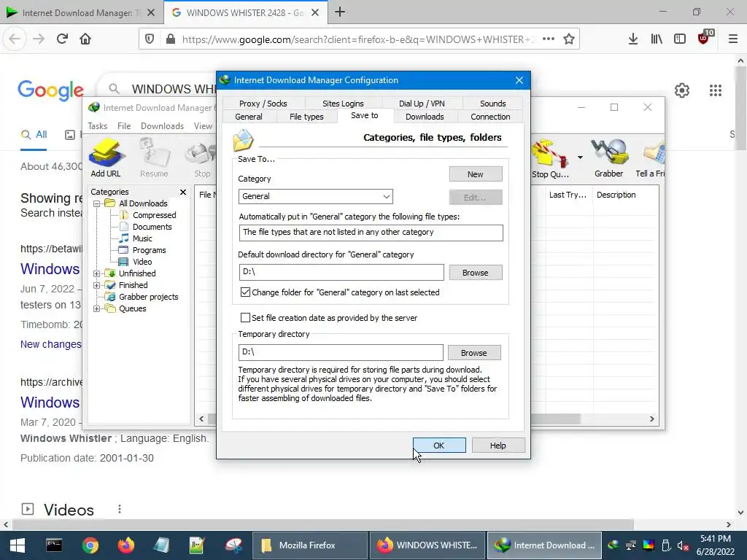Launch Chrome from the taskbar
The image size is (747, 560).
(90, 545)
